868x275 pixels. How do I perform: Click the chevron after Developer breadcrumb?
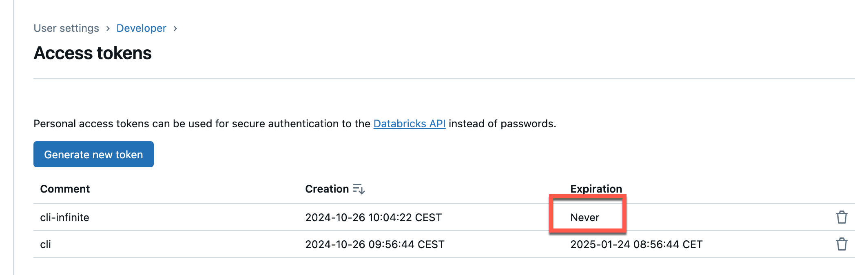[175, 29]
